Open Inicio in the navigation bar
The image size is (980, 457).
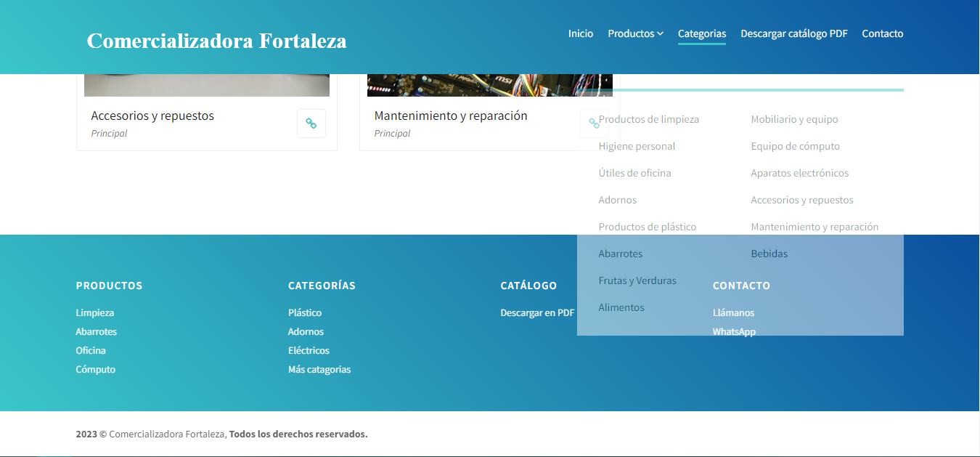pyautogui.click(x=580, y=33)
